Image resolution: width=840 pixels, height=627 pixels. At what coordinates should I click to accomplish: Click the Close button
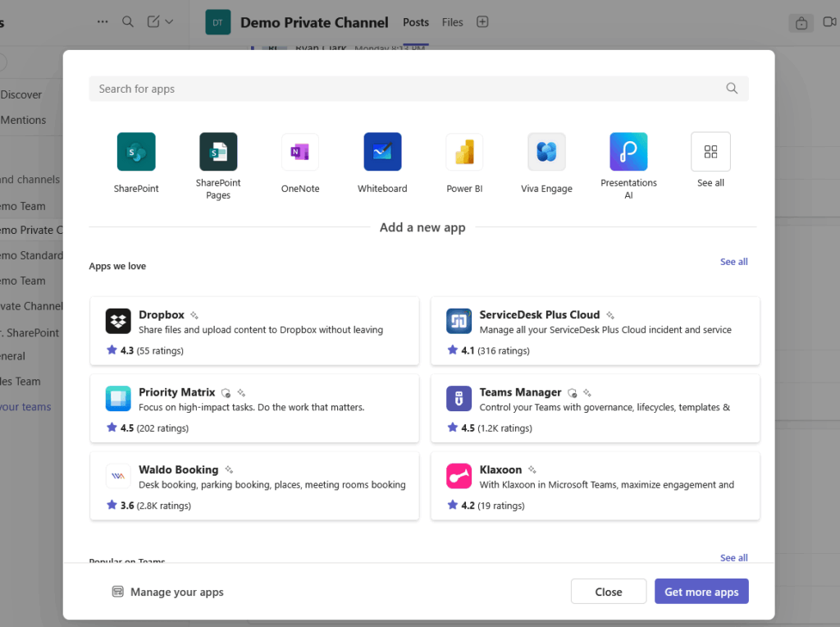pos(609,592)
